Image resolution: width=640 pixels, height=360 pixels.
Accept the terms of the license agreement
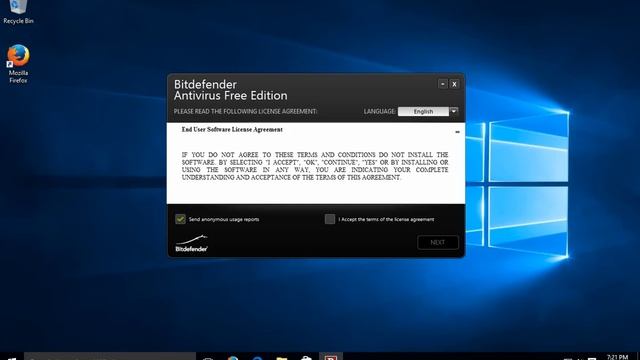click(330, 219)
